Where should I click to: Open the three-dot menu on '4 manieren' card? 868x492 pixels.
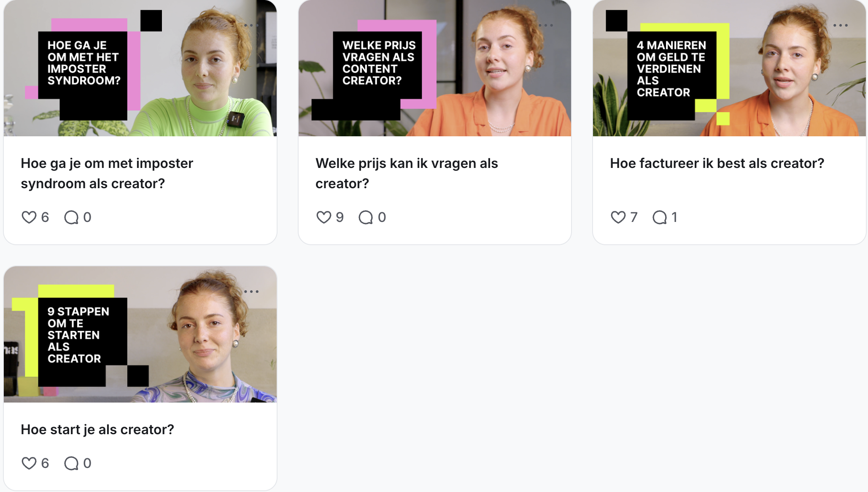pos(841,25)
